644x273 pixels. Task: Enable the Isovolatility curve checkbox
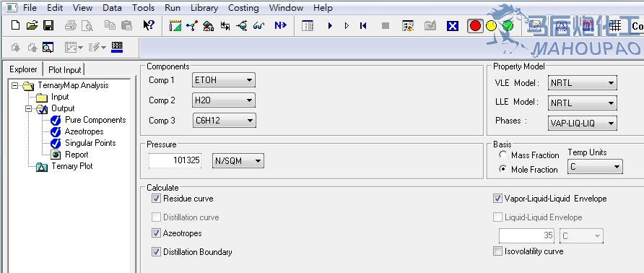pos(497,251)
